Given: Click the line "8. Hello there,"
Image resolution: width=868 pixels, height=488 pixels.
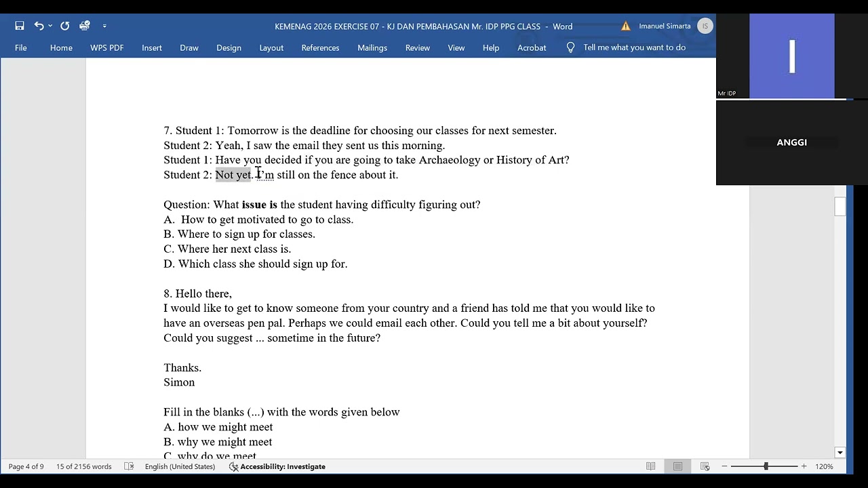Looking at the screenshot, I should 197,293.
